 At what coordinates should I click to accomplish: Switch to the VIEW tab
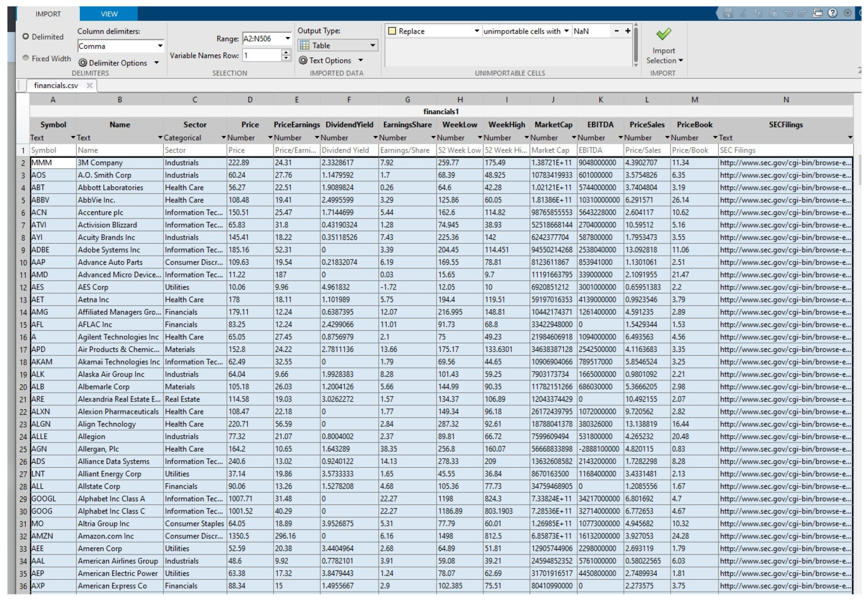pos(109,14)
